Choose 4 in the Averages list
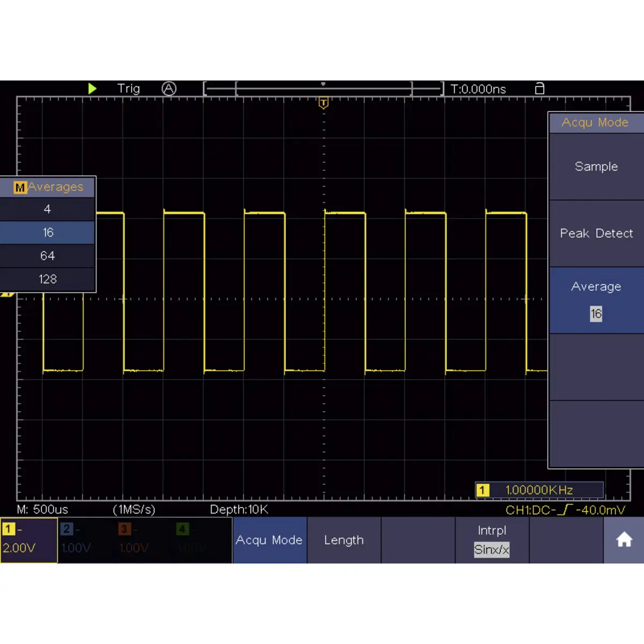 (x=47, y=209)
